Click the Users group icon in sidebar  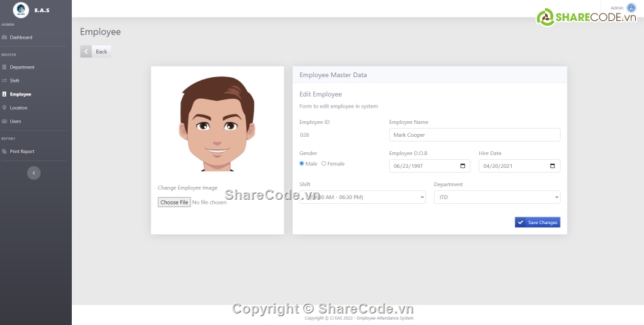[5, 121]
